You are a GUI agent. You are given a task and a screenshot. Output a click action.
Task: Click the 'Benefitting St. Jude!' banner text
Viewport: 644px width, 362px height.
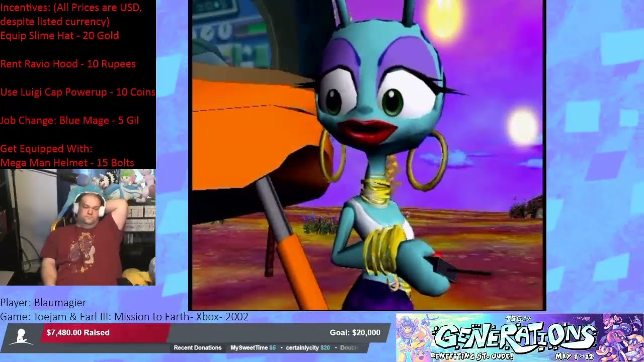pyautogui.click(x=471, y=356)
